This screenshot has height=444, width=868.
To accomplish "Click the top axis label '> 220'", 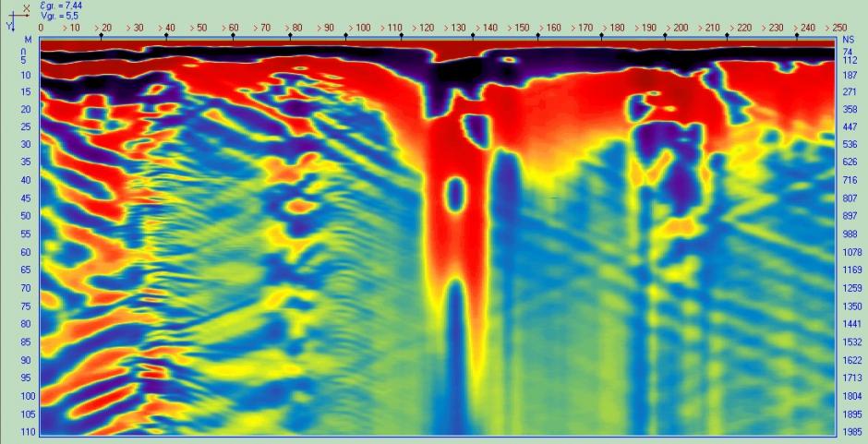I will [741, 28].
